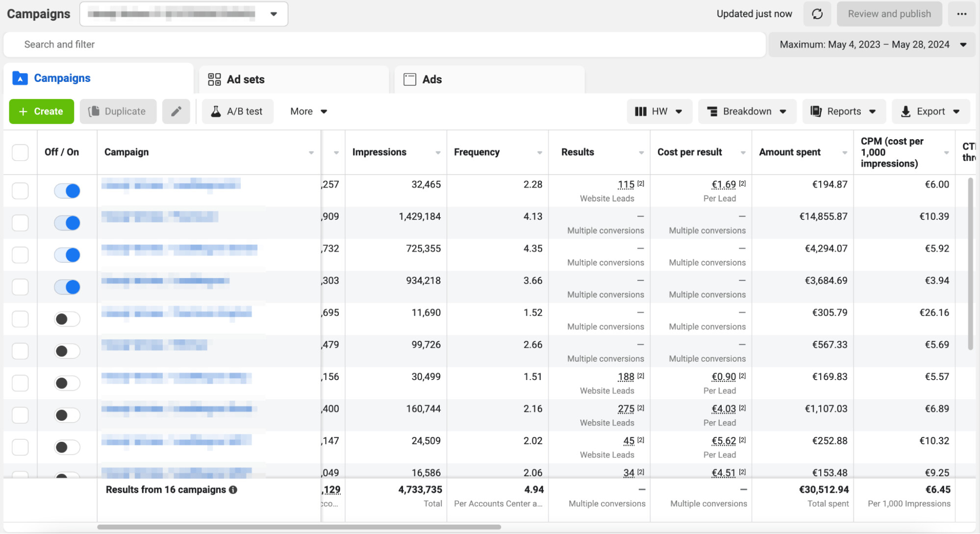Screen dimensions: 980x534
Task: Open the Reports dropdown
Action: pyautogui.click(x=844, y=111)
